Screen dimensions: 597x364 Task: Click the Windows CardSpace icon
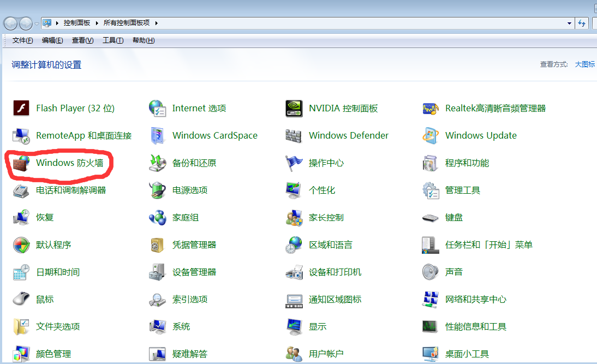point(157,135)
